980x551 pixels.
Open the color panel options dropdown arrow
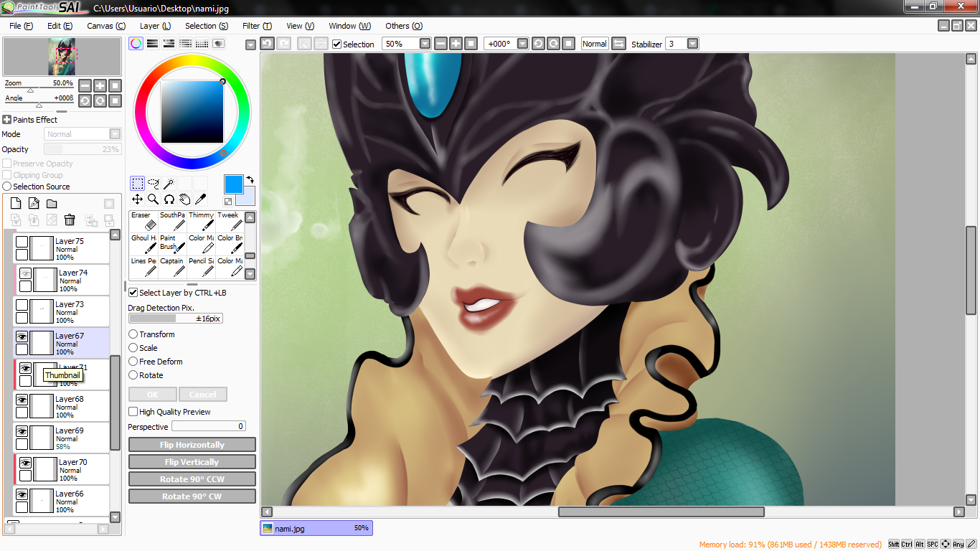pos(250,44)
